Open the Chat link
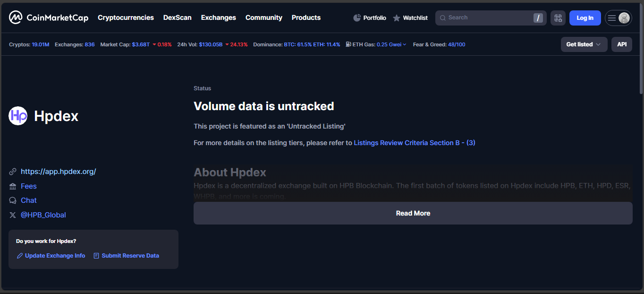 point(29,200)
